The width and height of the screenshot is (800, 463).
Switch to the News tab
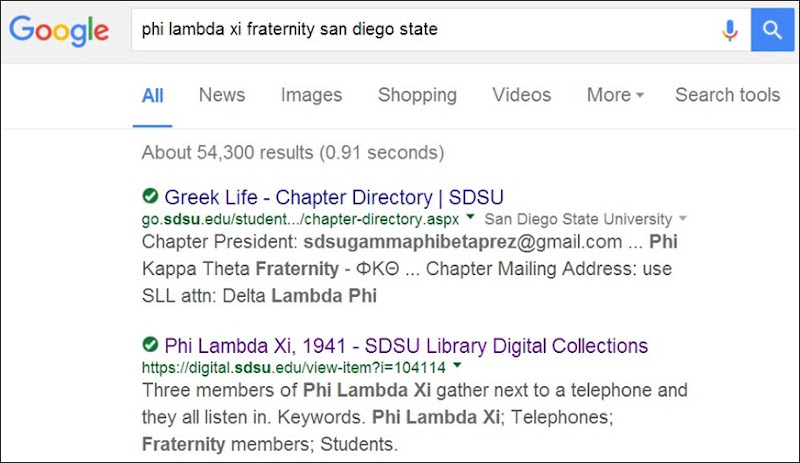[221, 95]
